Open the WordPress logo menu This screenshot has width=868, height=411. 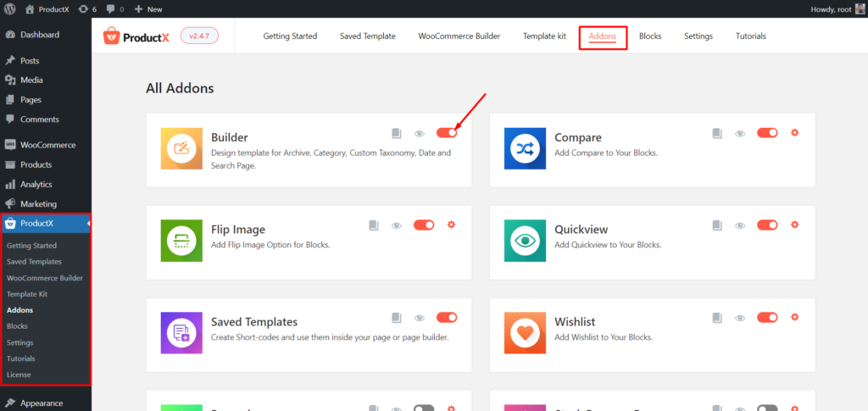pos(9,8)
